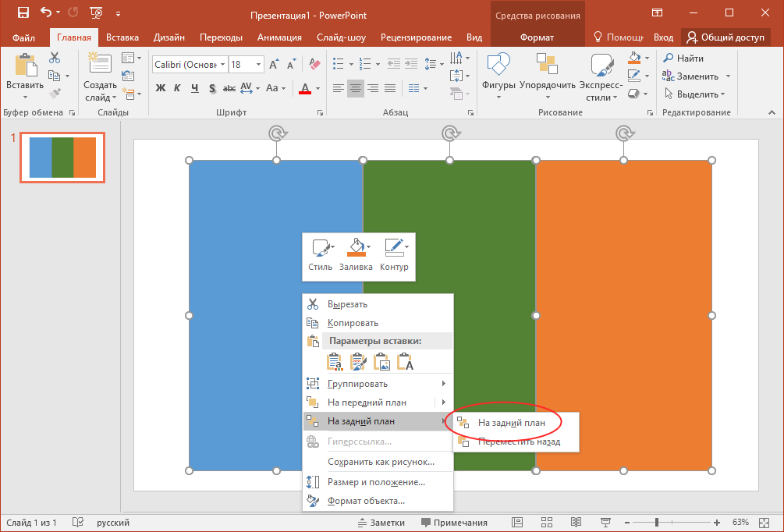Click the shape fill bucket icon in the ribbon
The image size is (784, 532).
(x=634, y=58)
